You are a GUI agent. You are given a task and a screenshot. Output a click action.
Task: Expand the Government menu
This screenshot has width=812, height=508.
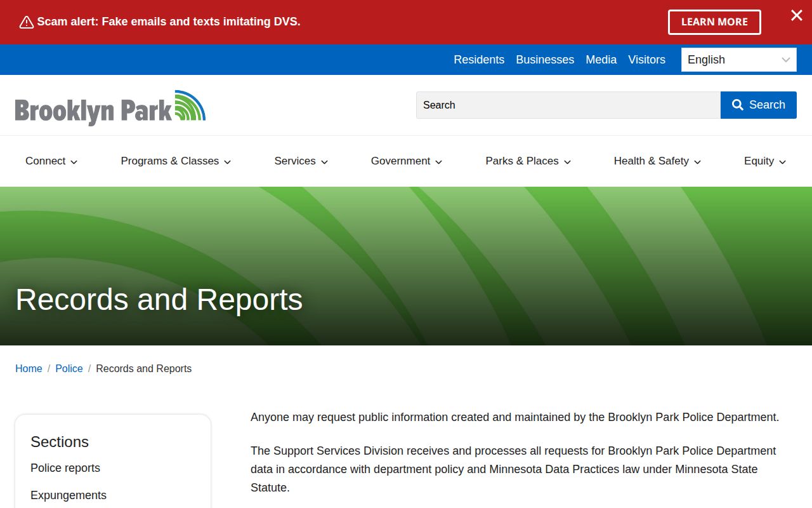point(407,161)
